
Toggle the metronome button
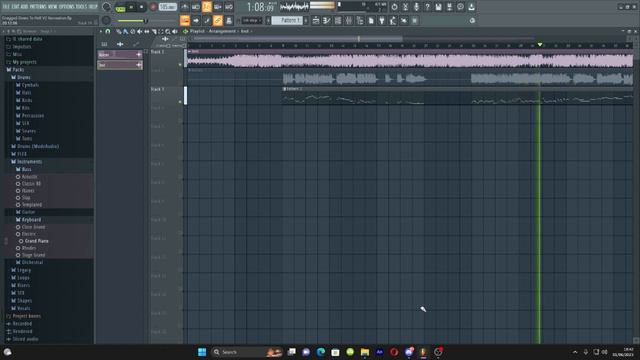click(x=185, y=7)
